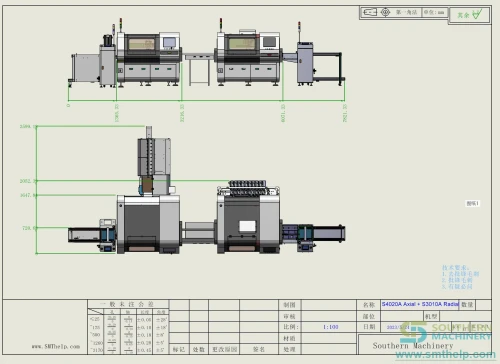Select the scale value '1:100'
Viewport: 500px width, 364px height.
click(x=331, y=327)
